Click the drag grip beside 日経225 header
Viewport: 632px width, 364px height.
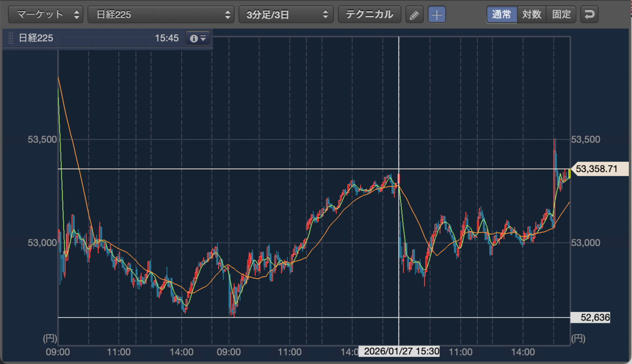(11, 38)
